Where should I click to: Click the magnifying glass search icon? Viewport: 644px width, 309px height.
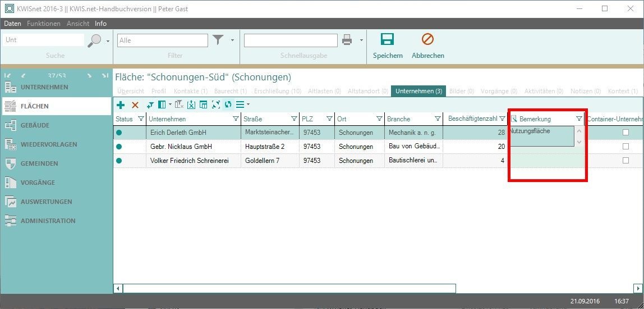95,40
